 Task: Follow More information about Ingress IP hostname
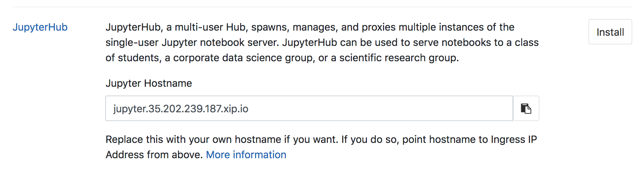246,155
